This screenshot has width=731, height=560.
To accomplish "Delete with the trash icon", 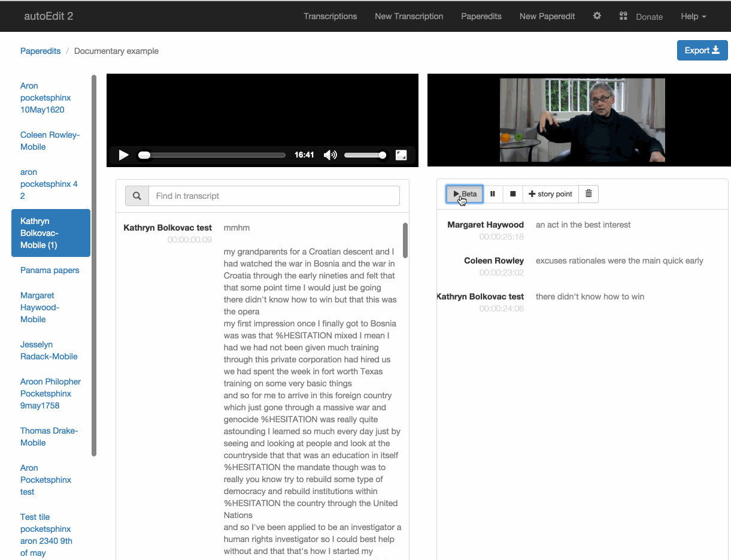I will pos(589,194).
